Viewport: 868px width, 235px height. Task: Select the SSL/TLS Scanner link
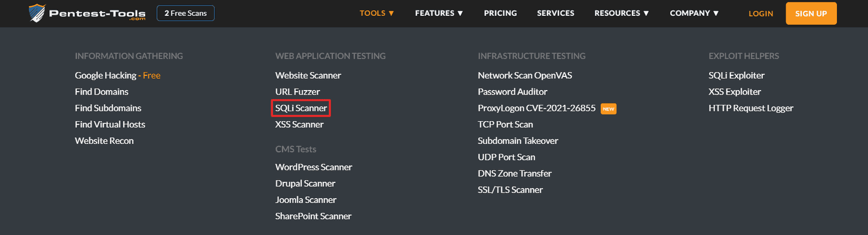pos(510,190)
